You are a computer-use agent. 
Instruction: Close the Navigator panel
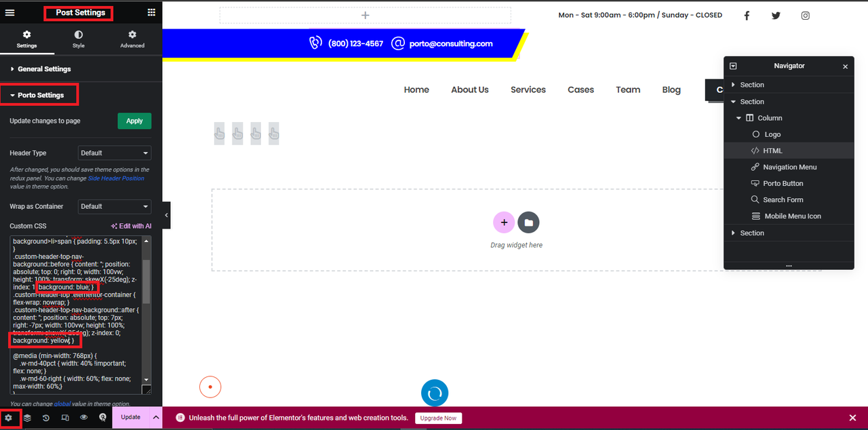(845, 66)
